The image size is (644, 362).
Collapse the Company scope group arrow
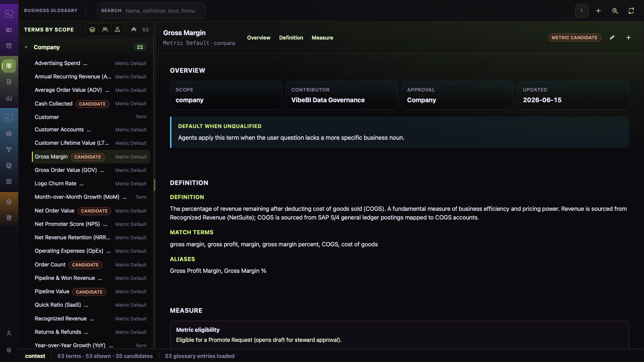(x=26, y=47)
